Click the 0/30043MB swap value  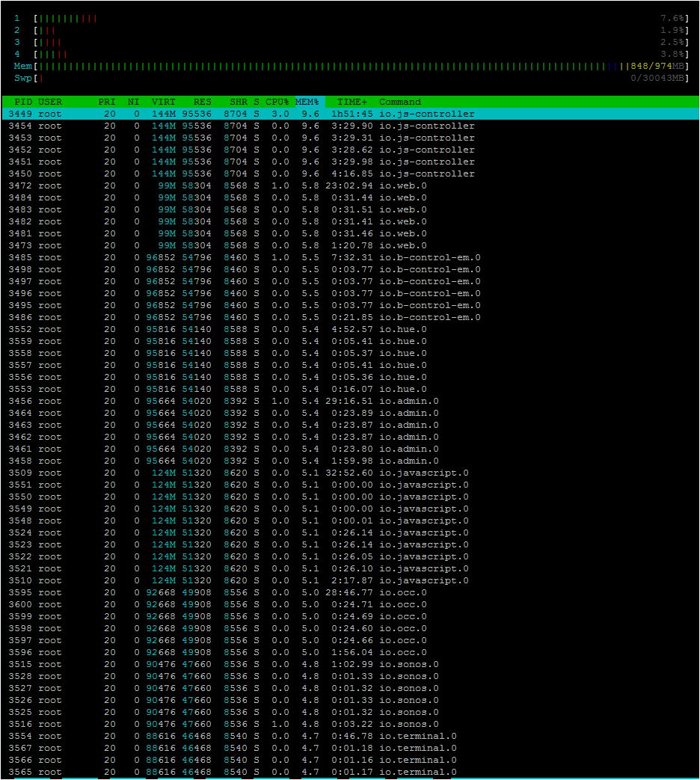point(657,78)
